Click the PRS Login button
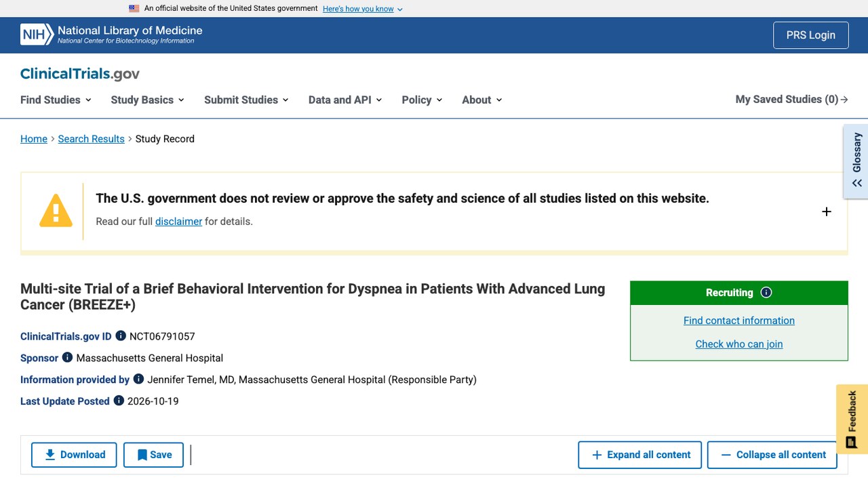The height and width of the screenshot is (488, 868). (811, 35)
